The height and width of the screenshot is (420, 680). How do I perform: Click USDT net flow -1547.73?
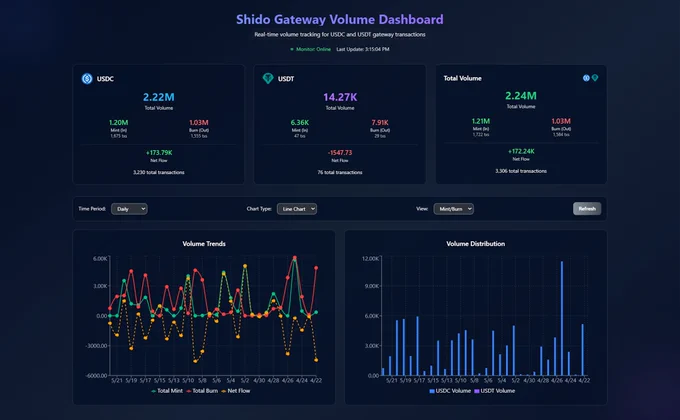(x=340, y=153)
